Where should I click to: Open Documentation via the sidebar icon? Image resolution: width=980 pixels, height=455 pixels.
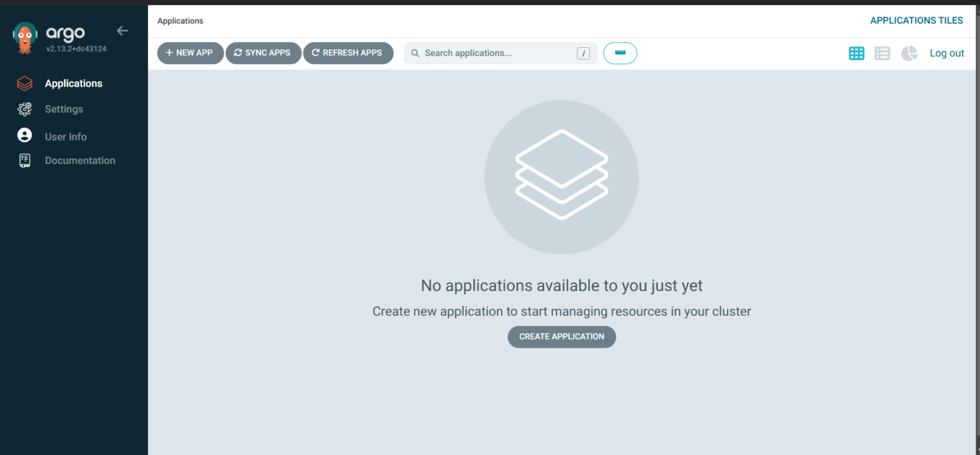point(24,160)
